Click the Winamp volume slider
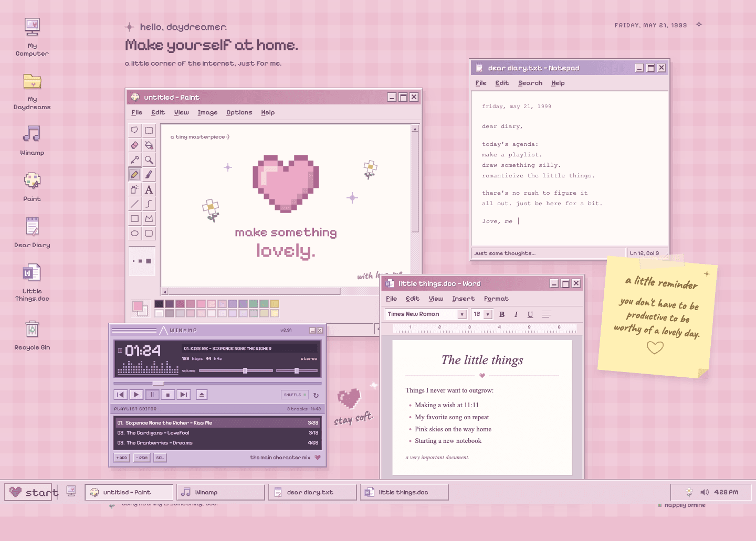Screen dimensions: 756x541 (236, 370)
